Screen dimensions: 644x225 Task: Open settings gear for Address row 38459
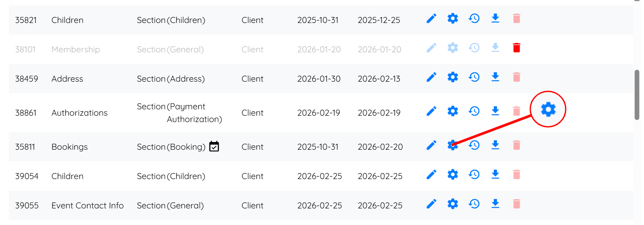point(453,77)
